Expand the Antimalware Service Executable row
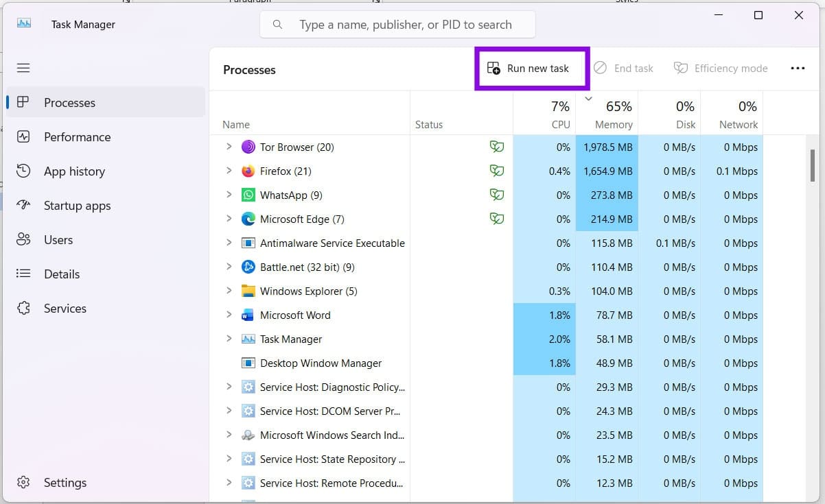 pos(229,243)
